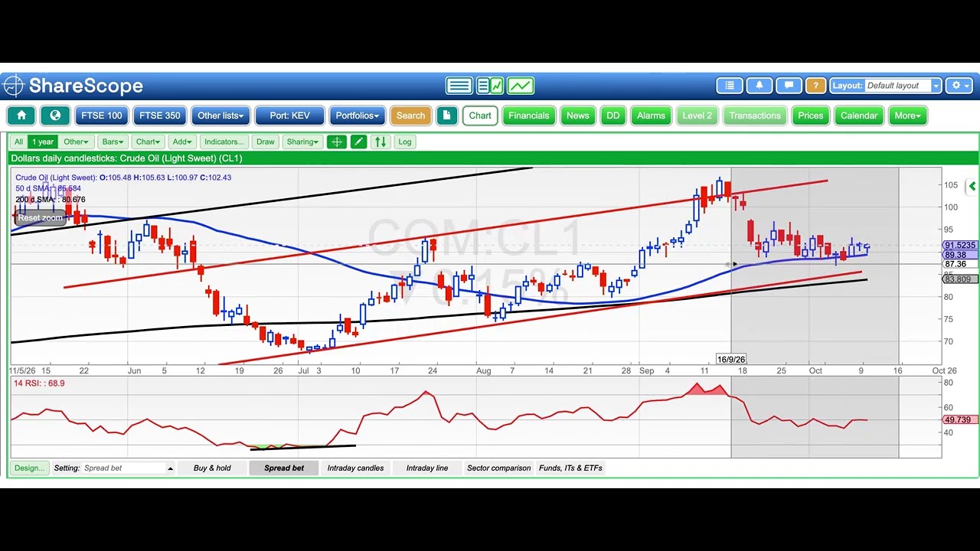Select the pencil drawing tool
The height and width of the screenshot is (551, 980).
[358, 142]
